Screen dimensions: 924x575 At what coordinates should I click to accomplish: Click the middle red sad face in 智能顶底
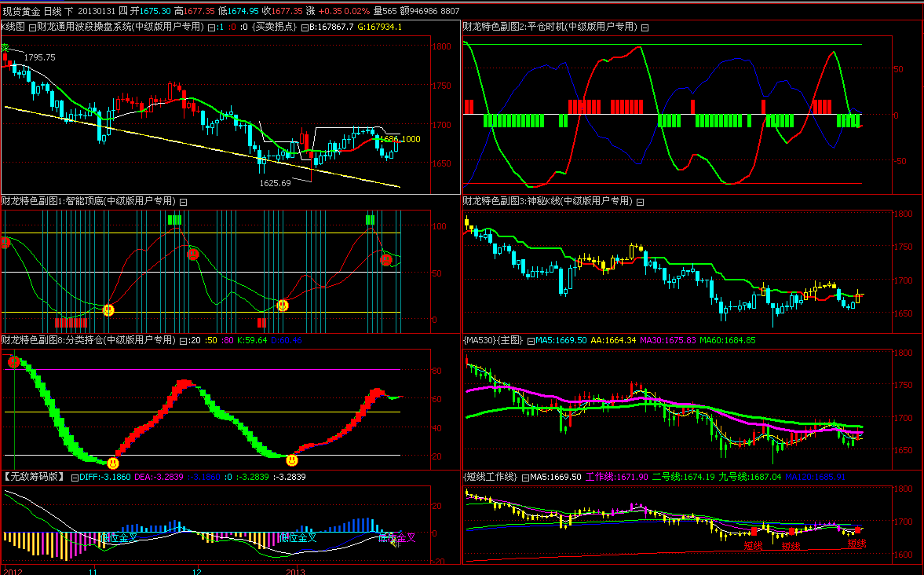click(193, 254)
